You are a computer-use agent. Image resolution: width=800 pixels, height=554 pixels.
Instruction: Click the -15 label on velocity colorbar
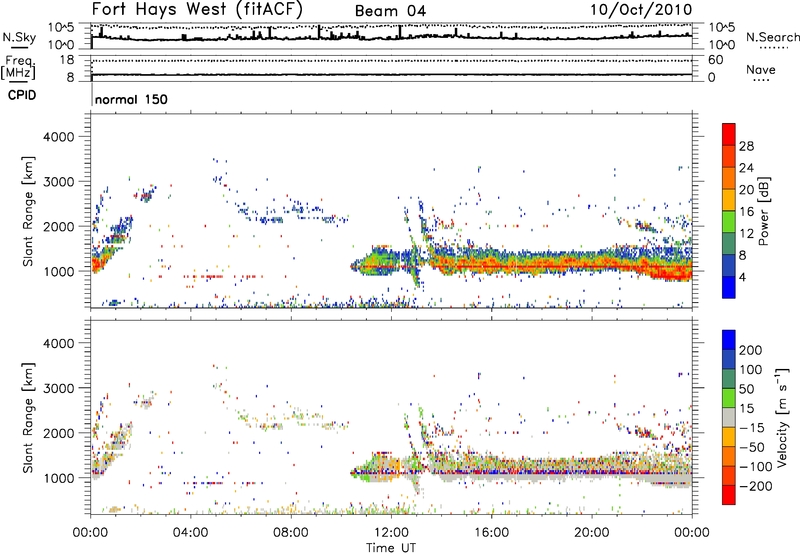(752, 427)
